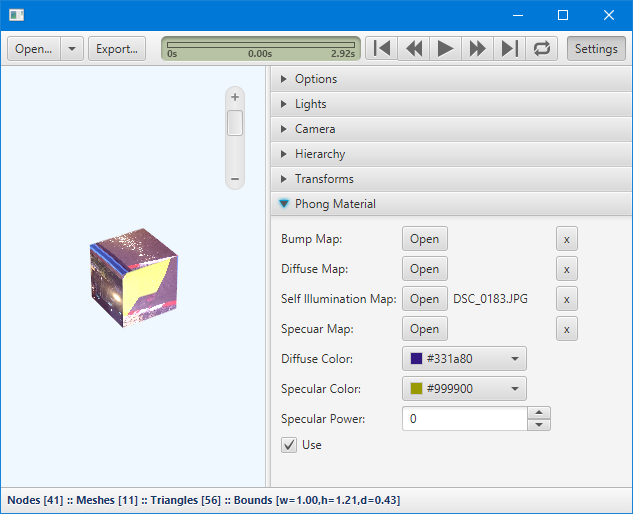Decrease Specular Power with down arrow
Image resolution: width=633 pixels, height=514 pixels.
coord(539,425)
